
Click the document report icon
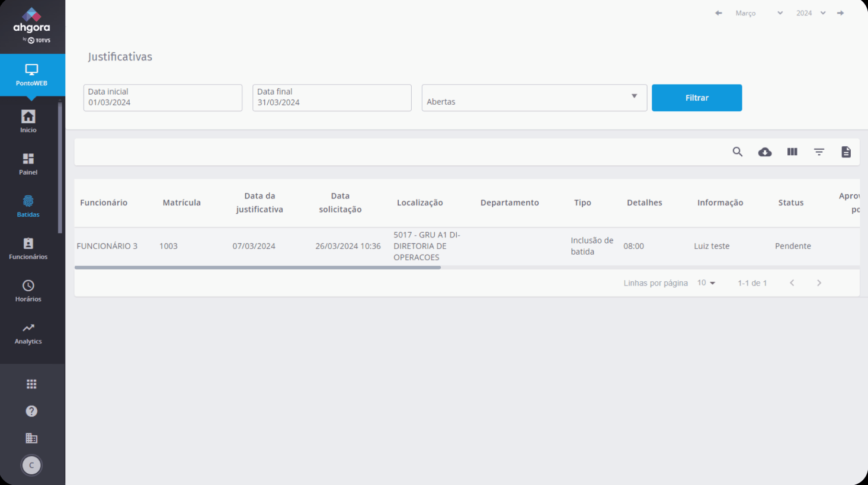point(846,152)
